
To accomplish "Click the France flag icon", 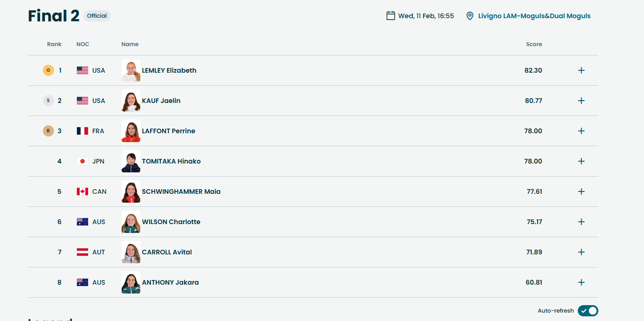I will pyautogui.click(x=82, y=131).
